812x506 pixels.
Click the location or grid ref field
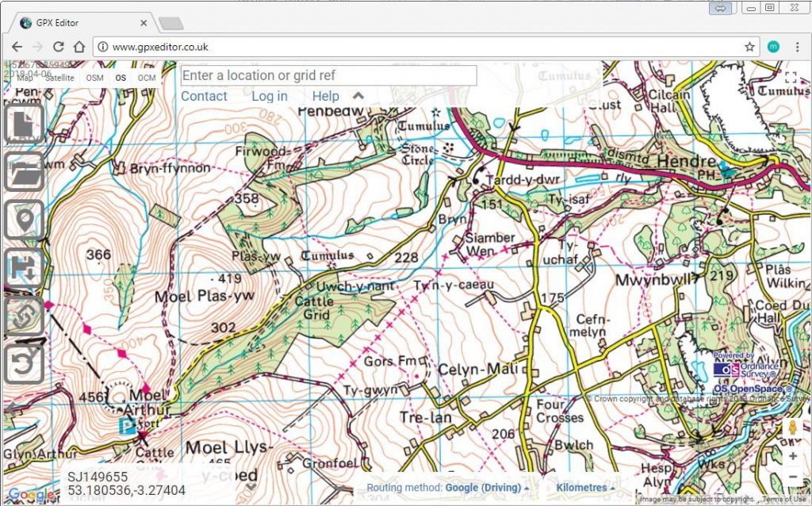328,75
